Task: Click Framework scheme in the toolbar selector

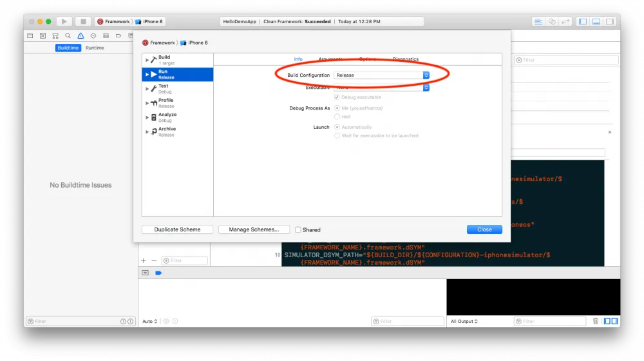Action: click(113, 21)
